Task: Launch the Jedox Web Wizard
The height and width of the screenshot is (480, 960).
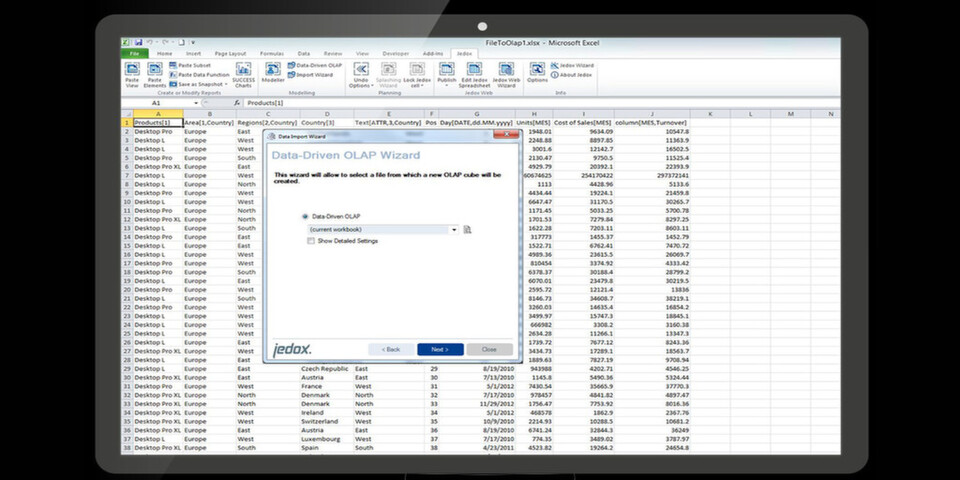Action: pyautogui.click(x=506, y=75)
